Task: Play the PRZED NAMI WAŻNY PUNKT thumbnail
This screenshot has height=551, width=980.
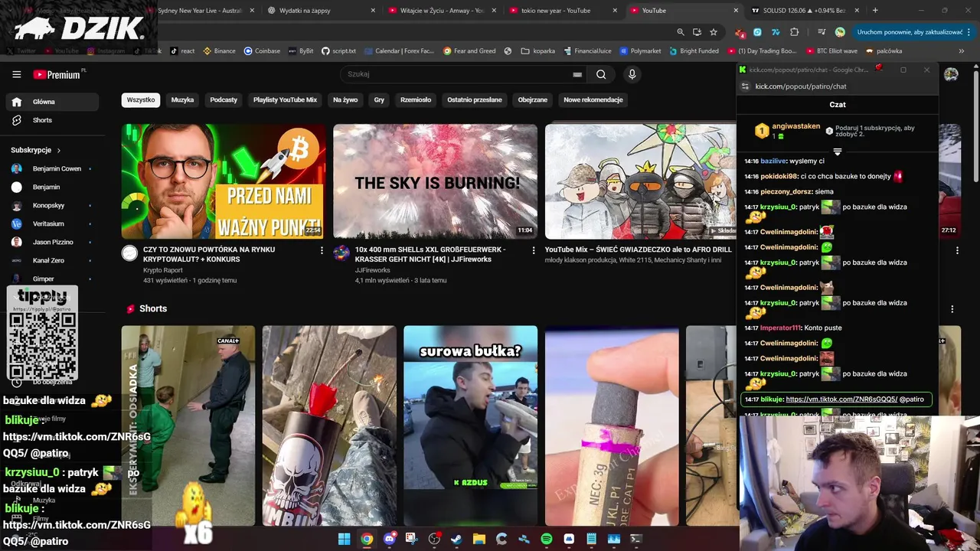Action: pyautogui.click(x=223, y=181)
